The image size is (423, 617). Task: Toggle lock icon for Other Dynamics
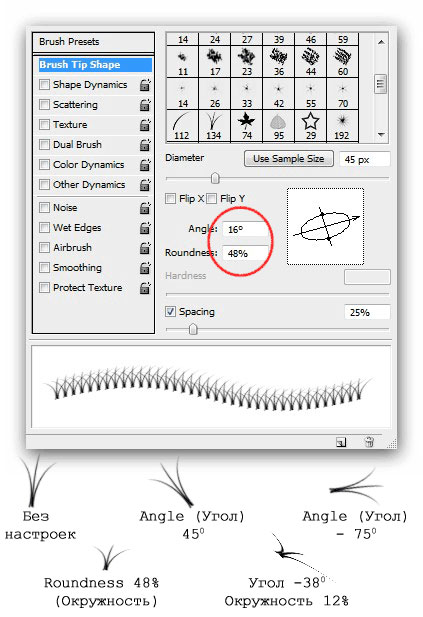tap(145, 185)
